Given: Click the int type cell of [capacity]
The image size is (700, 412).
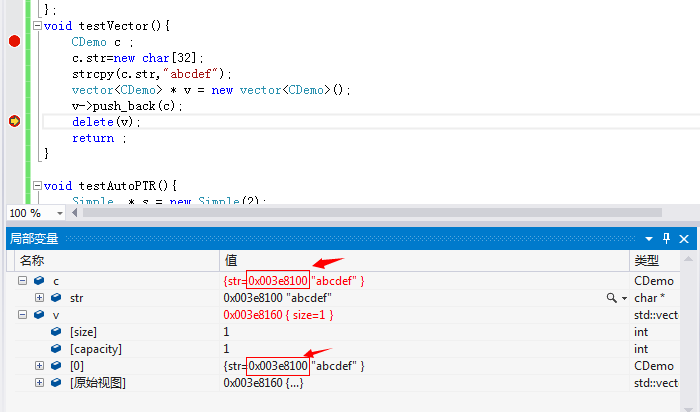Looking at the screenshot, I should pyautogui.click(x=641, y=349).
